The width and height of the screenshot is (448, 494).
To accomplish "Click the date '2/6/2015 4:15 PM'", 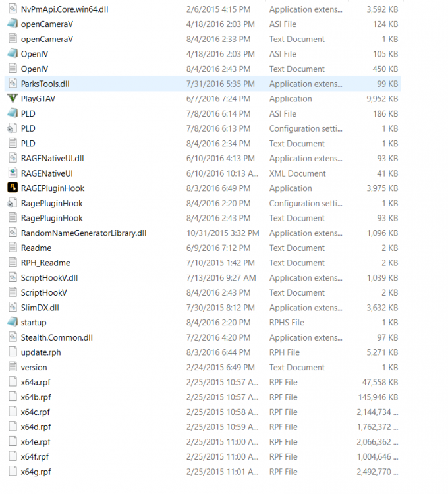I will point(218,9).
